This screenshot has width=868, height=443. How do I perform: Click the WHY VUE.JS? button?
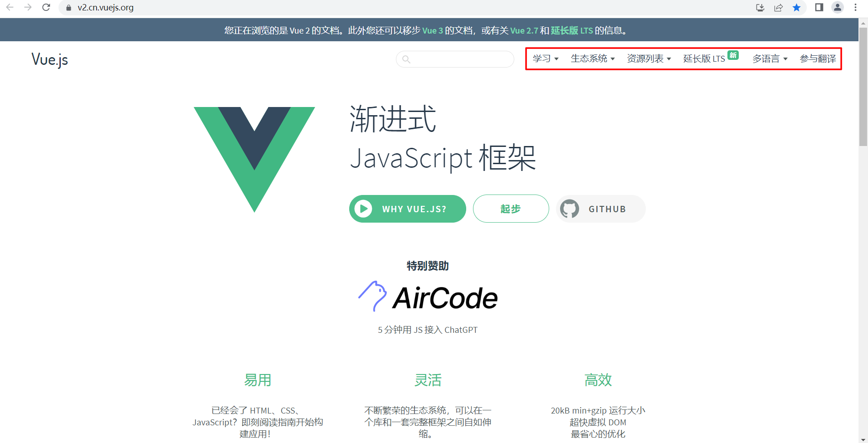pos(408,209)
